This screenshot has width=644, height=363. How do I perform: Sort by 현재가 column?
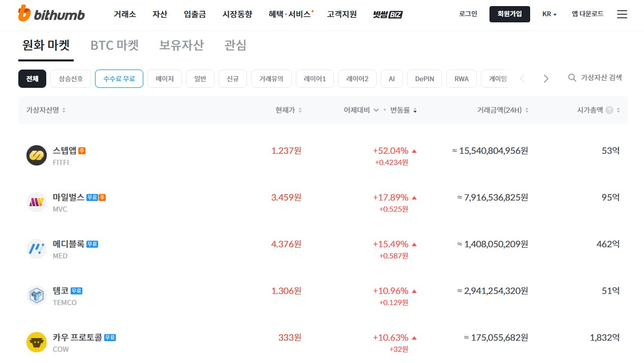(289, 110)
